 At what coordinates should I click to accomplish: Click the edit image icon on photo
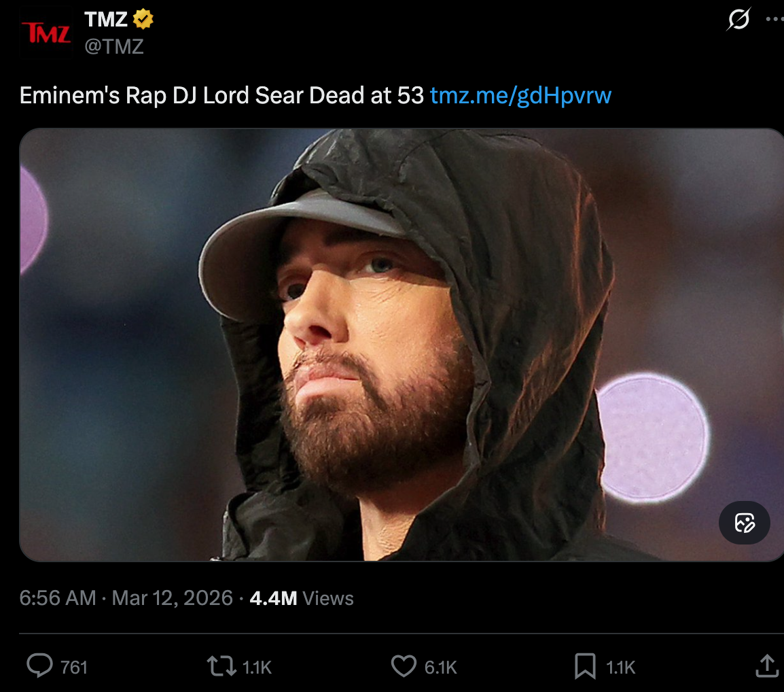pyautogui.click(x=744, y=523)
